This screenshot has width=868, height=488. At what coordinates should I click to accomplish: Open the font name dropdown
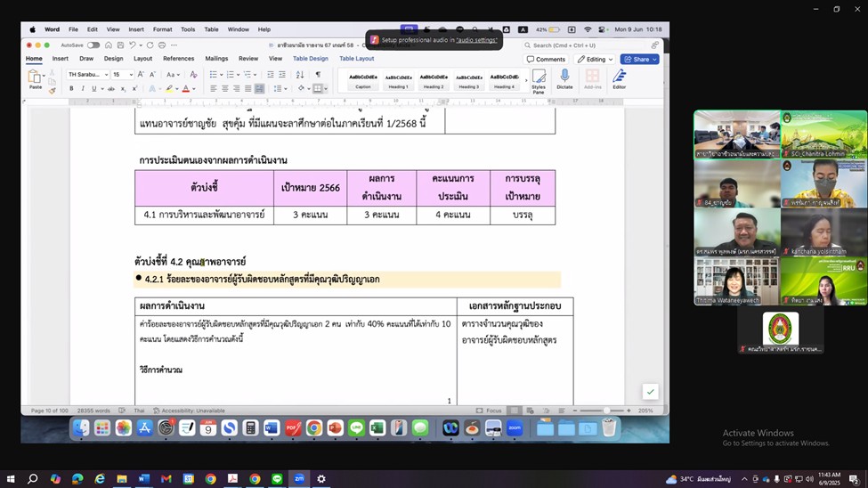pos(88,75)
